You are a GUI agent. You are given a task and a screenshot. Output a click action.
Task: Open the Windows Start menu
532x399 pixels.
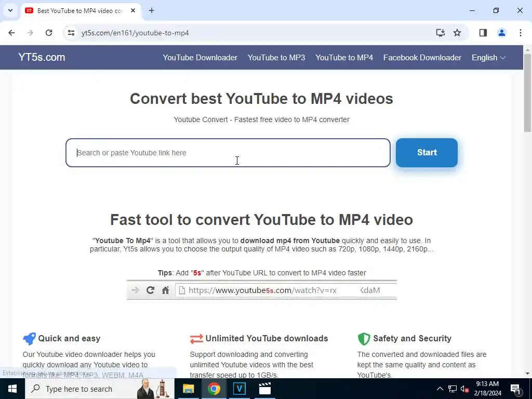(12, 389)
